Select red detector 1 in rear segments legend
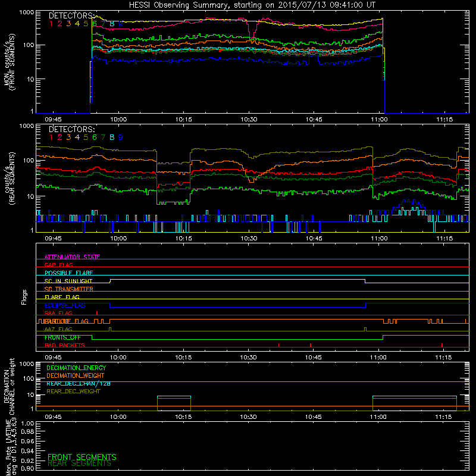Screen dimensions: 476x476 [x=51, y=137]
